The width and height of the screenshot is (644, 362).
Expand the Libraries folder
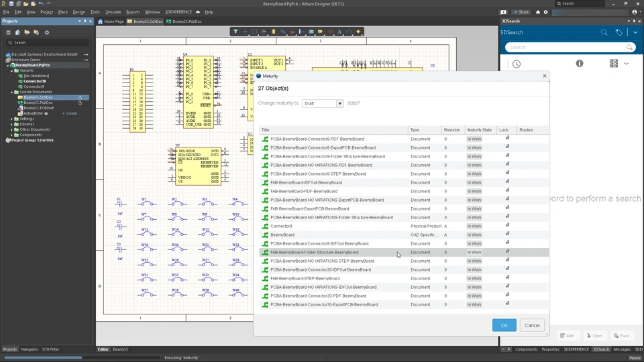tap(12, 124)
